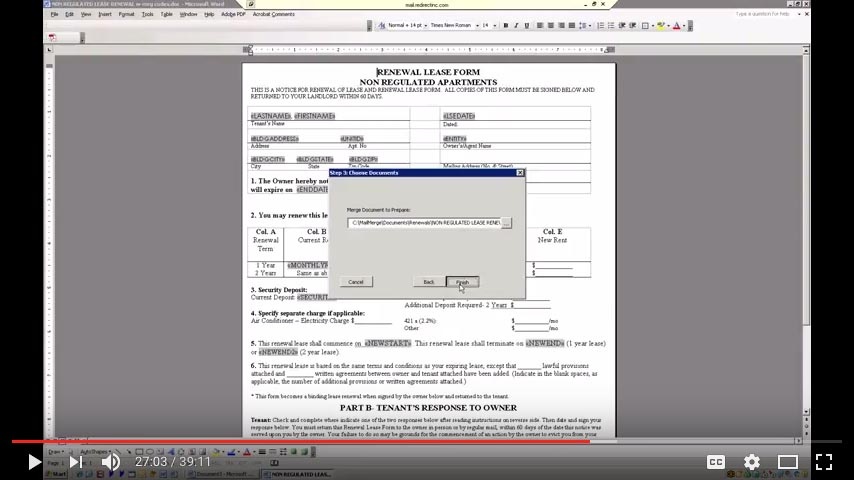The width and height of the screenshot is (854, 480).
Task: Open the Help menu
Action: coord(209,14)
